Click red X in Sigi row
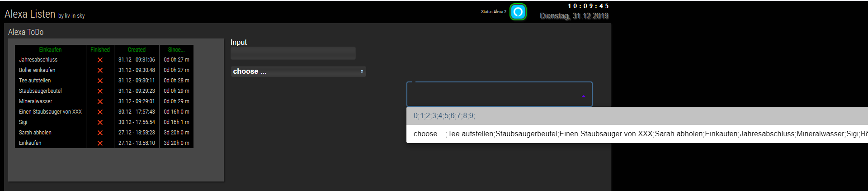Image resolution: width=868 pixels, height=191 pixels. coord(100,122)
